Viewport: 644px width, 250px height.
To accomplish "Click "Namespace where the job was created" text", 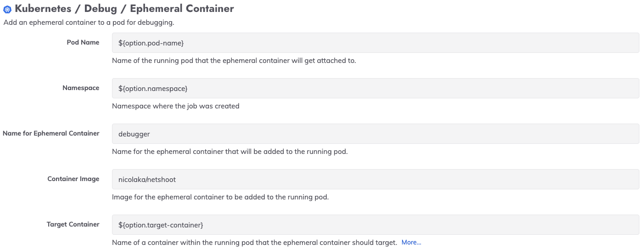I will 175,106.
